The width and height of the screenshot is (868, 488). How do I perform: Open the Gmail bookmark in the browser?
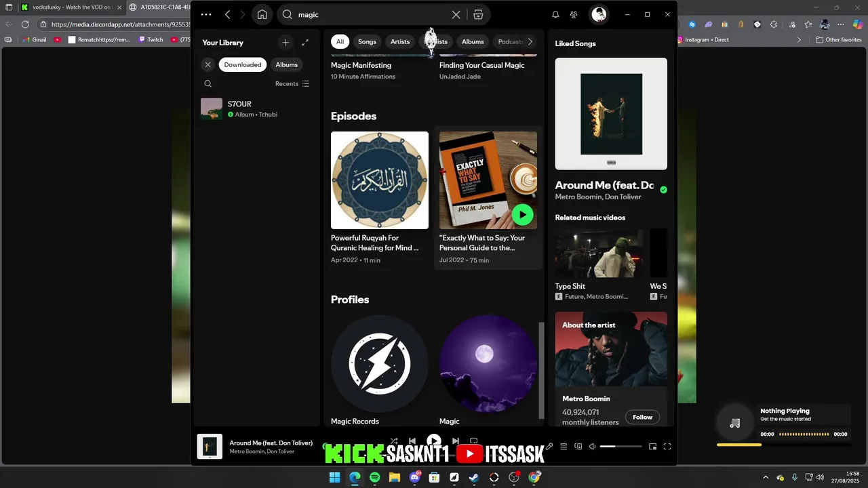35,40
